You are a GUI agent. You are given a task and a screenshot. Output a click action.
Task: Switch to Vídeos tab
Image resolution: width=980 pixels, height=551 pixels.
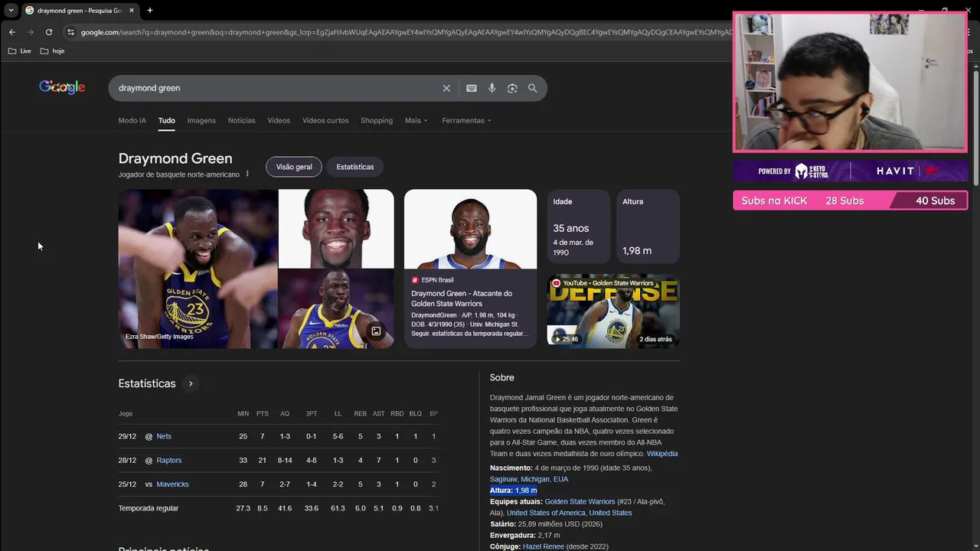pos(279,120)
